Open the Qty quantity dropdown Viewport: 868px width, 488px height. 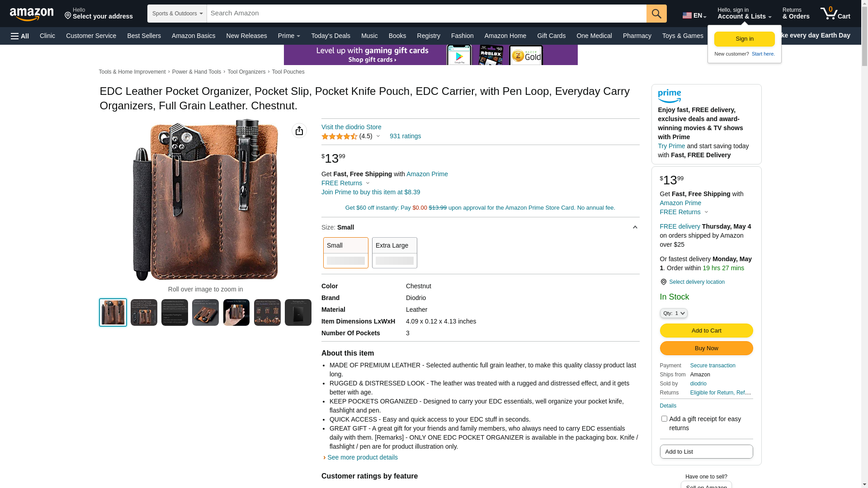pos(674,313)
